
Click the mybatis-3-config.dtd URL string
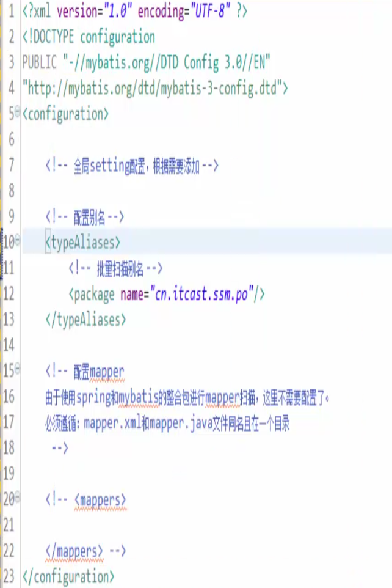click(152, 89)
